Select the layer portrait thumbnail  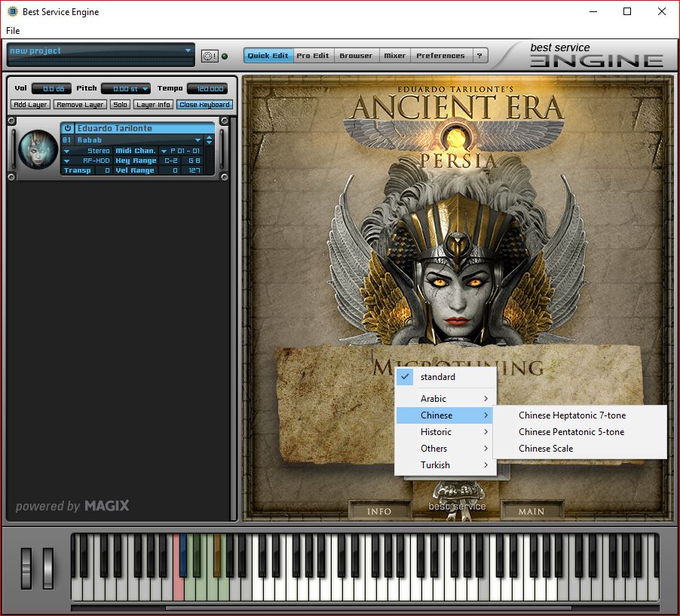(38, 149)
